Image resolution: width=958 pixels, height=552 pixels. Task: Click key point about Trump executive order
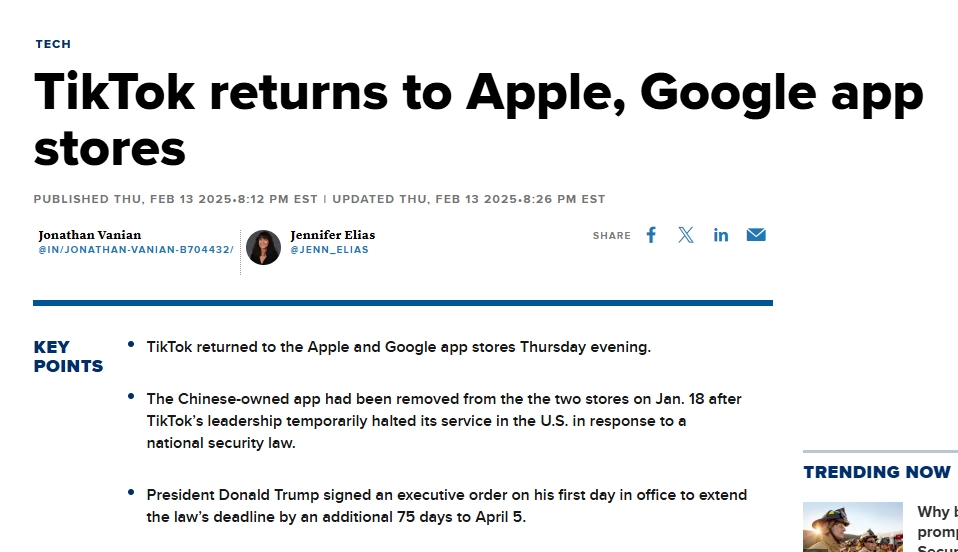446,506
